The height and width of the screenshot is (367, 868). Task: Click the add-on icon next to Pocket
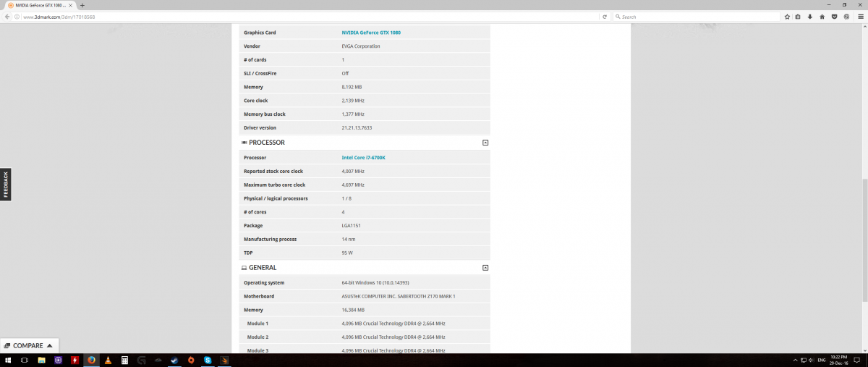[846, 17]
